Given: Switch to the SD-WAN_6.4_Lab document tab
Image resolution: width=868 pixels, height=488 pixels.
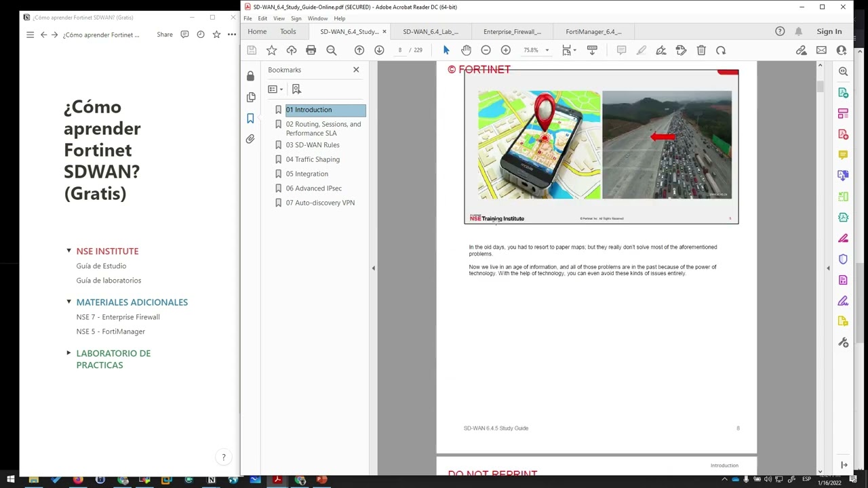Looking at the screenshot, I should tap(431, 32).
